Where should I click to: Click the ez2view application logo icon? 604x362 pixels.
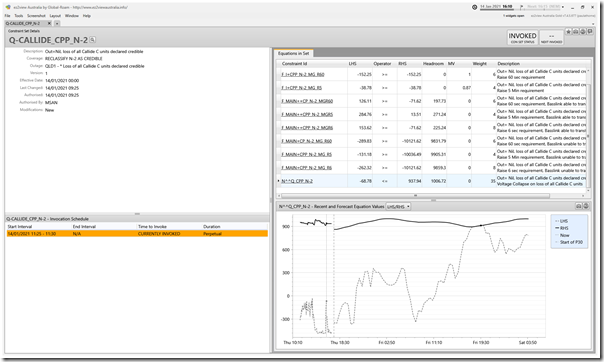click(8, 7)
